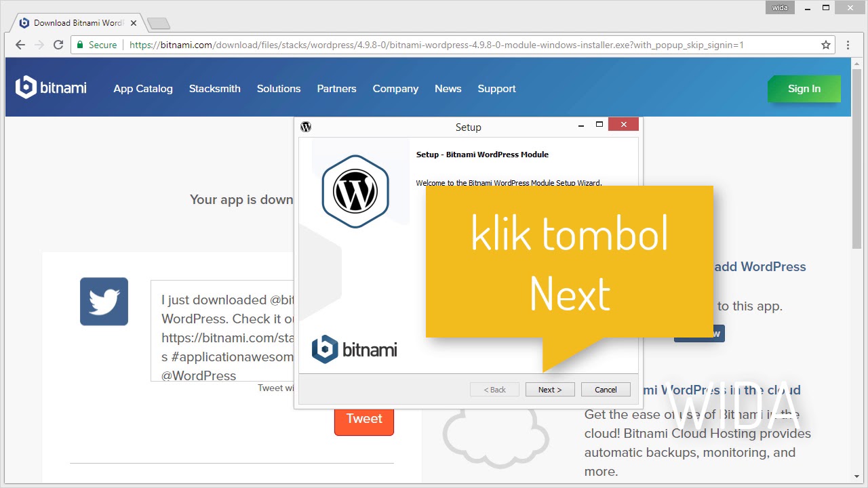
Task: Click inside the tweet text box
Action: 222,331
